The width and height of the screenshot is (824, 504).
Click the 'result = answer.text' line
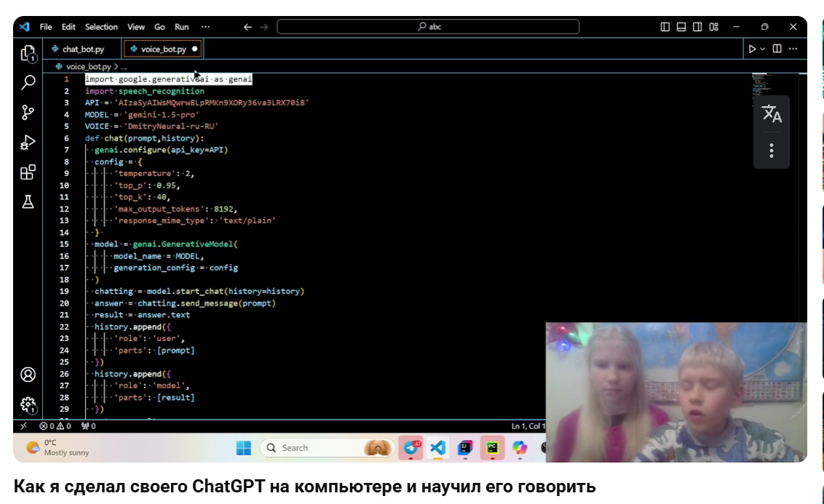(142, 315)
